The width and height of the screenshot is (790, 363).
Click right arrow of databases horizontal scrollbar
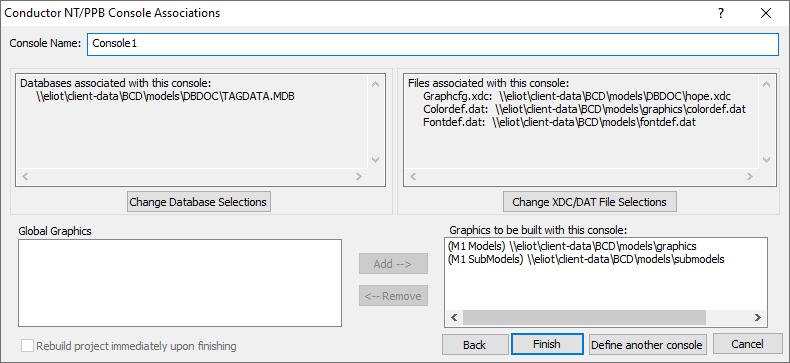(x=359, y=176)
